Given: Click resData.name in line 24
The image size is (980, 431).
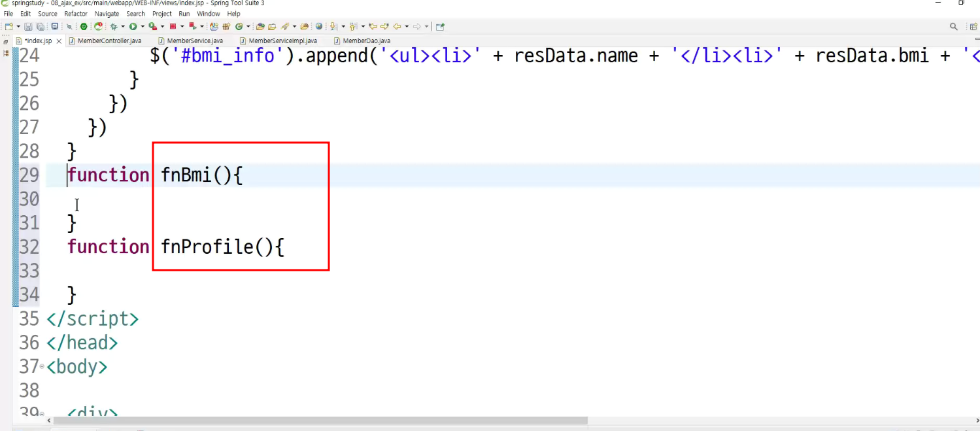Looking at the screenshot, I should pyautogui.click(x=576, y=56).
